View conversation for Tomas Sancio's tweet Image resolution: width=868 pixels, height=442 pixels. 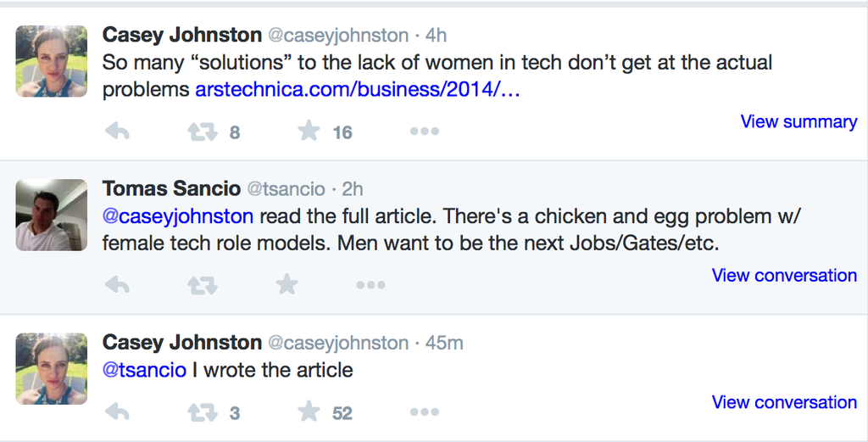784,275
